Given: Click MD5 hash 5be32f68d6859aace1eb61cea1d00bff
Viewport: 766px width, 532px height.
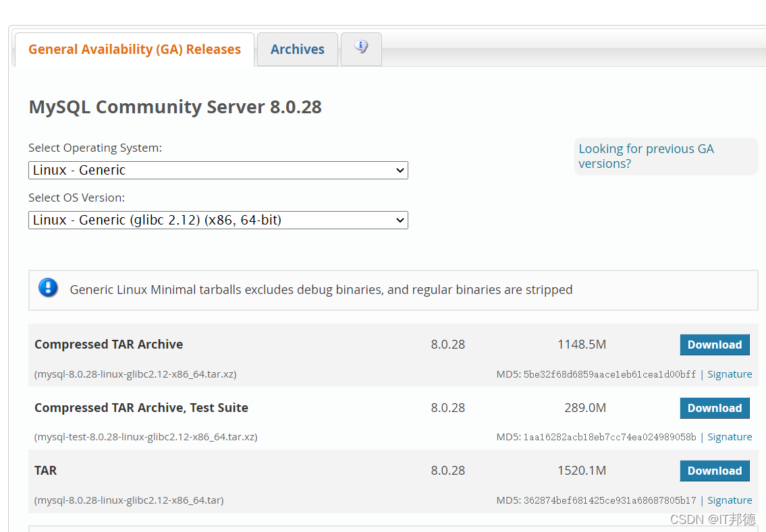Looking at the screenshot, I should pyautogui.click(x=609, y=374).
